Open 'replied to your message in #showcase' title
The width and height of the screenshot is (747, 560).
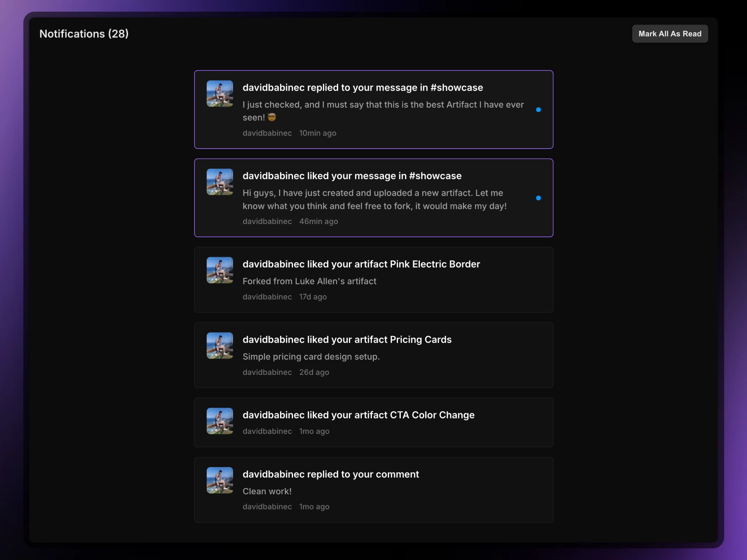[363, 88]
